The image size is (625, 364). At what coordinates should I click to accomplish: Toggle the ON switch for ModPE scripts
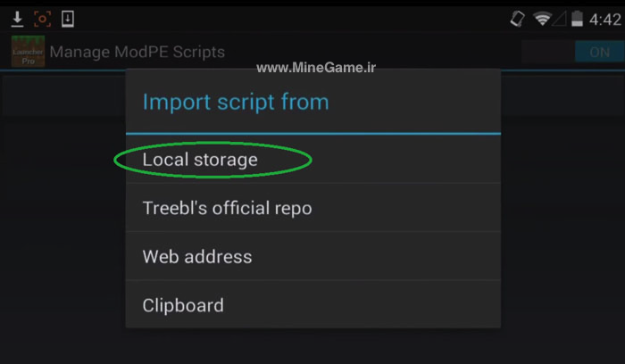pos(599,52)
